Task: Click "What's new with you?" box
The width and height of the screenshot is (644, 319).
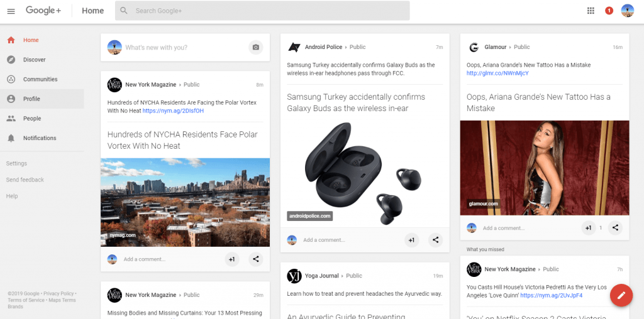Action: point(156,48)
